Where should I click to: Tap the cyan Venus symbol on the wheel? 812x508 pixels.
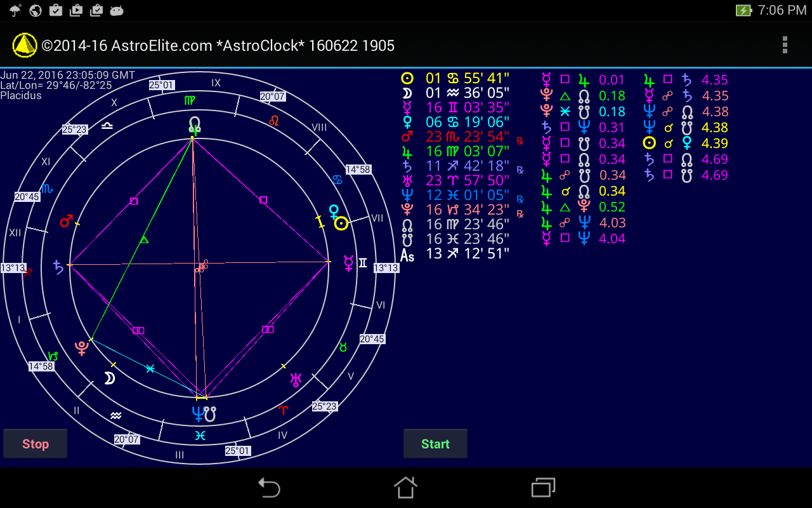click(334, 211)
